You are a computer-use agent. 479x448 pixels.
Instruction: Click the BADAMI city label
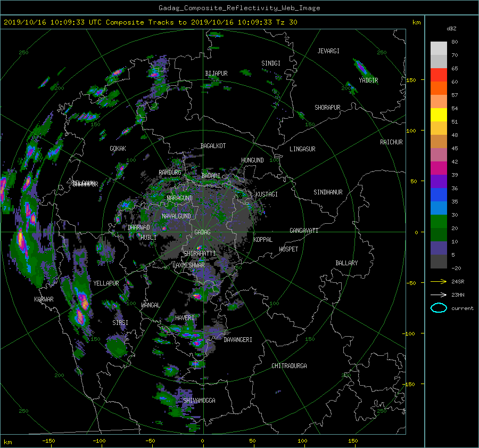pos(211,176)
